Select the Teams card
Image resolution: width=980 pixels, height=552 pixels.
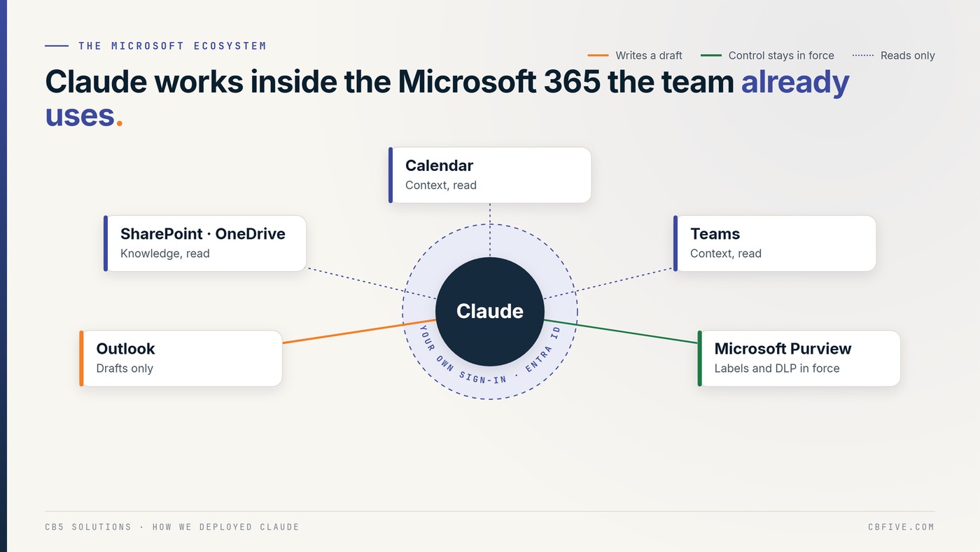(x=775, y=243)
